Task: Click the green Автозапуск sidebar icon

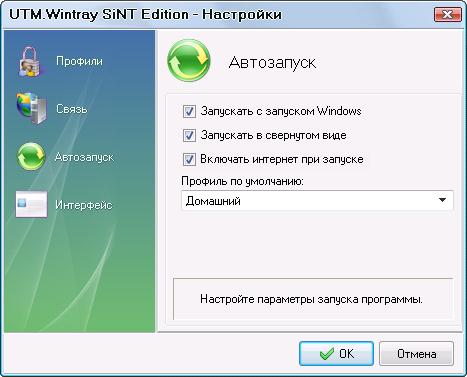Action: tap(31, 156)
